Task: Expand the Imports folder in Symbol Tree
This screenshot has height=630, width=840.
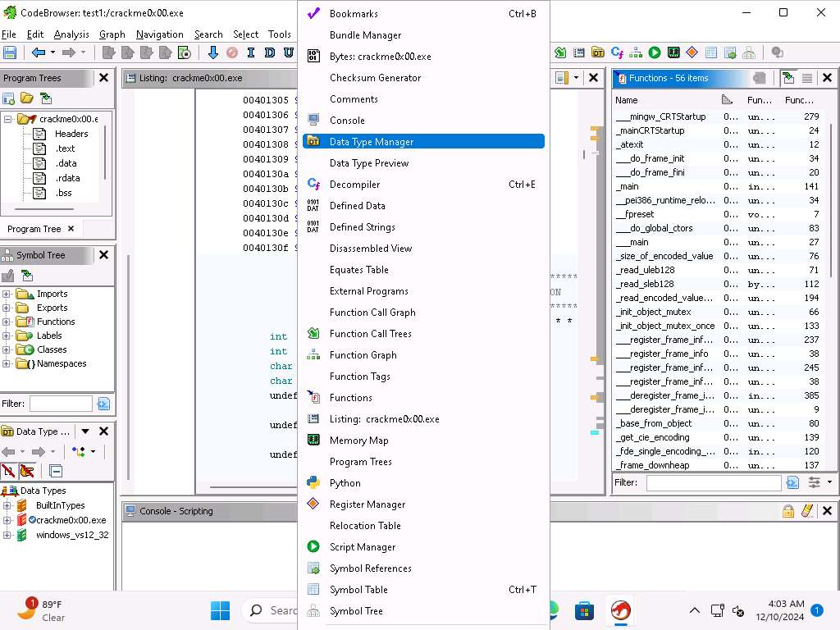Action: click(x=7, y=294)
